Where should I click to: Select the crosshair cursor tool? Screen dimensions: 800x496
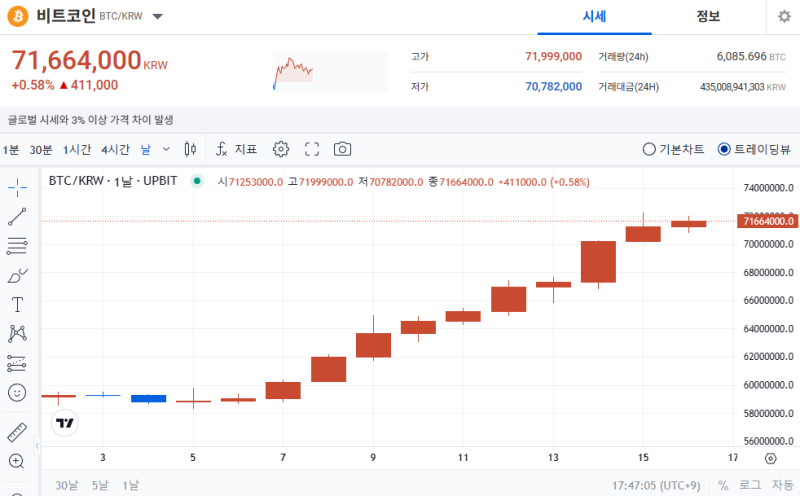[17, 188]
